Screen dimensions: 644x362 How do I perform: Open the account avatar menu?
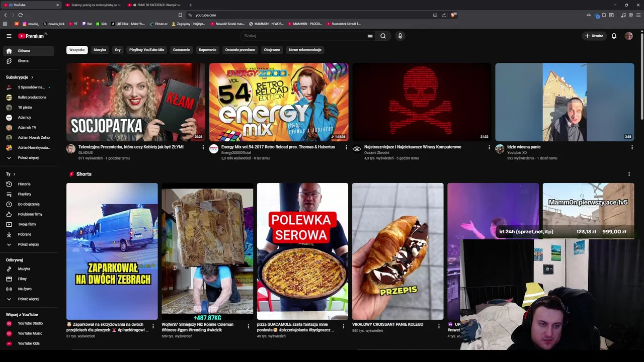tap(628, 36)
